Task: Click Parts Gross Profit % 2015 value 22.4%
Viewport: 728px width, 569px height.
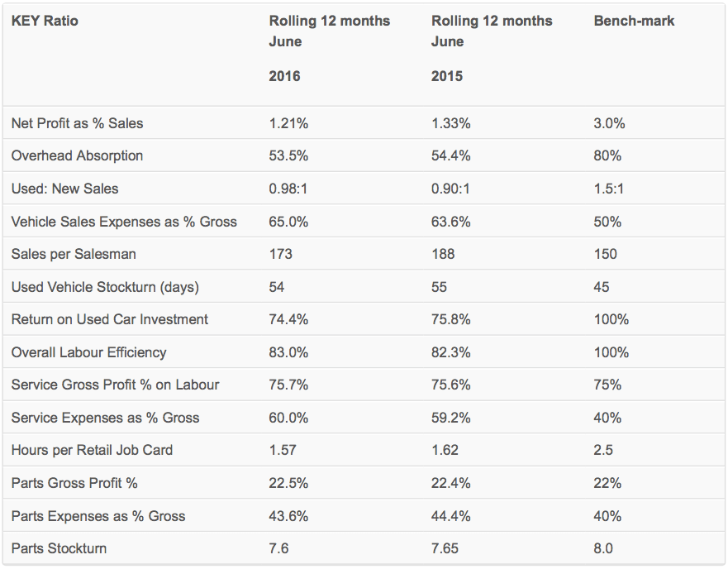Action: pyautogui.click(x=450, y=483)
